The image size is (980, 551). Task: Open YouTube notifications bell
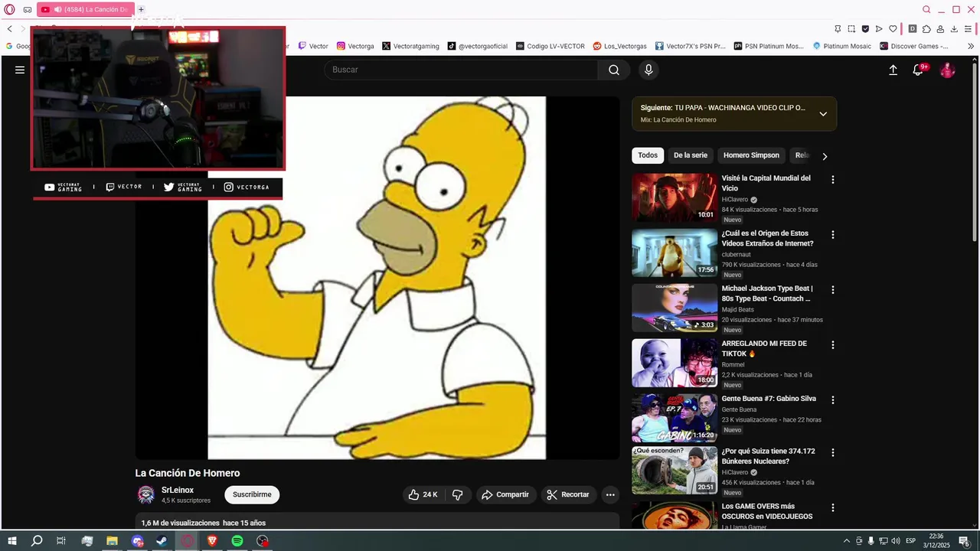point(918,70)
